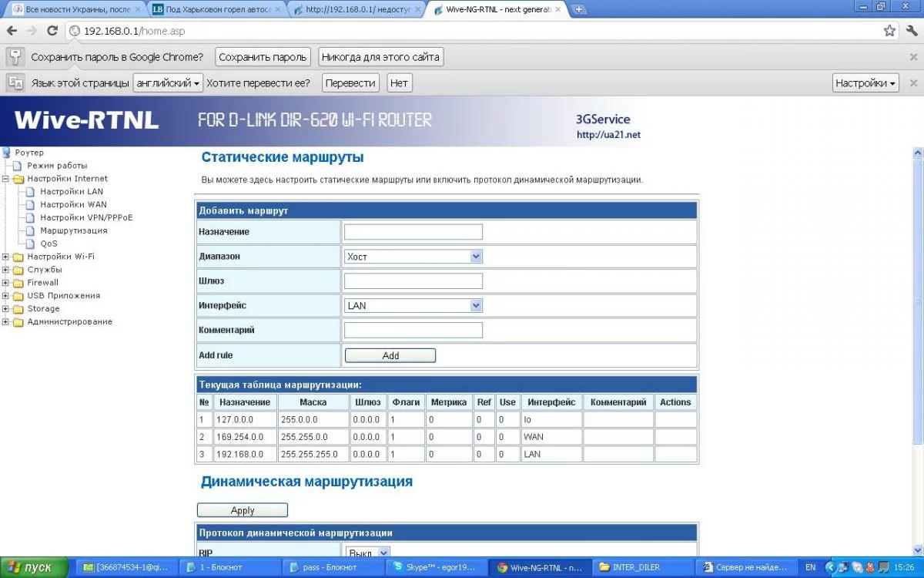Select route cell 192.168.0.0
The width and height of the screenshot is (924, 578).
(244, 454)
